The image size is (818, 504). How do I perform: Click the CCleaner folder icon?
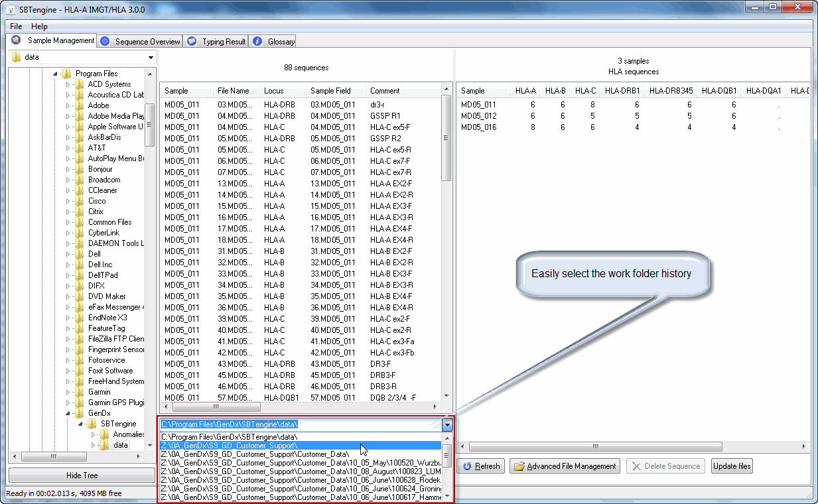79,190
